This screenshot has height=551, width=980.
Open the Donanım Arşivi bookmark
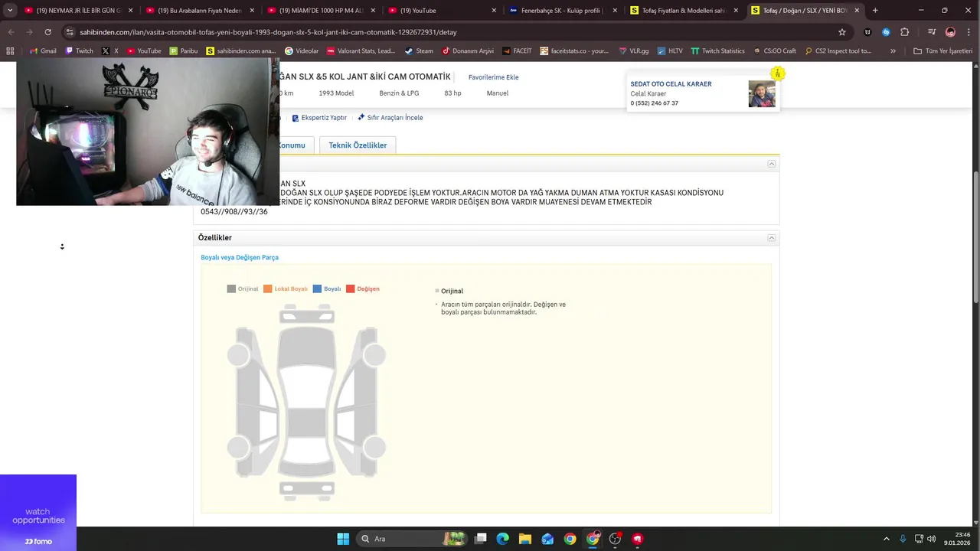(x=468, y=51)
